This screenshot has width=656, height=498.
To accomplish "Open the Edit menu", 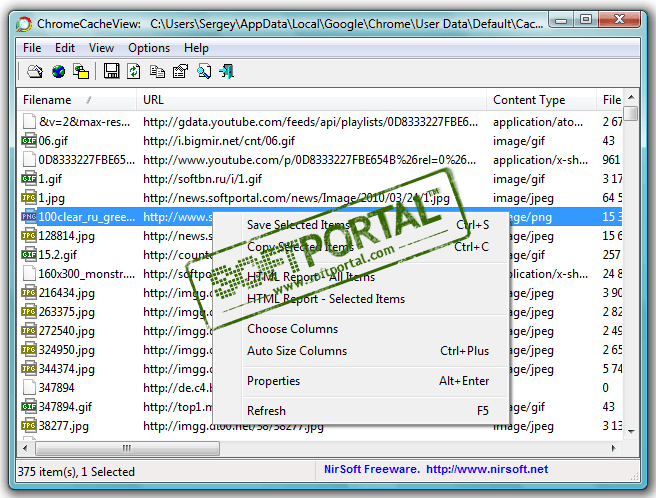I will 65,48.
